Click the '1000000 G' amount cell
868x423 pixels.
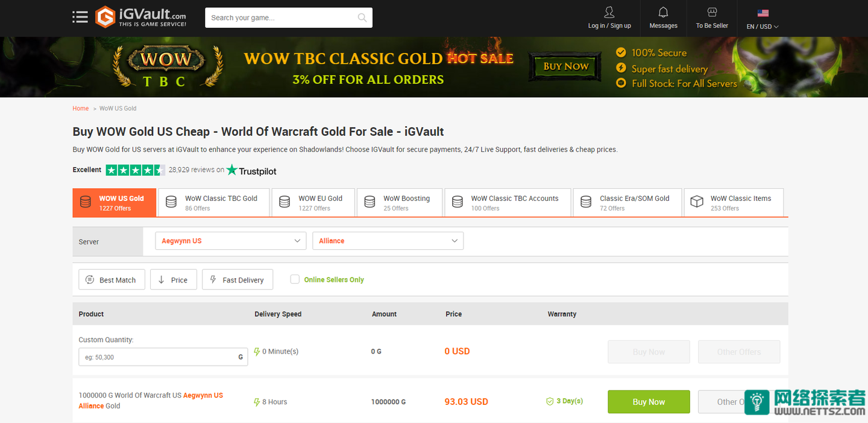(388, 402)
